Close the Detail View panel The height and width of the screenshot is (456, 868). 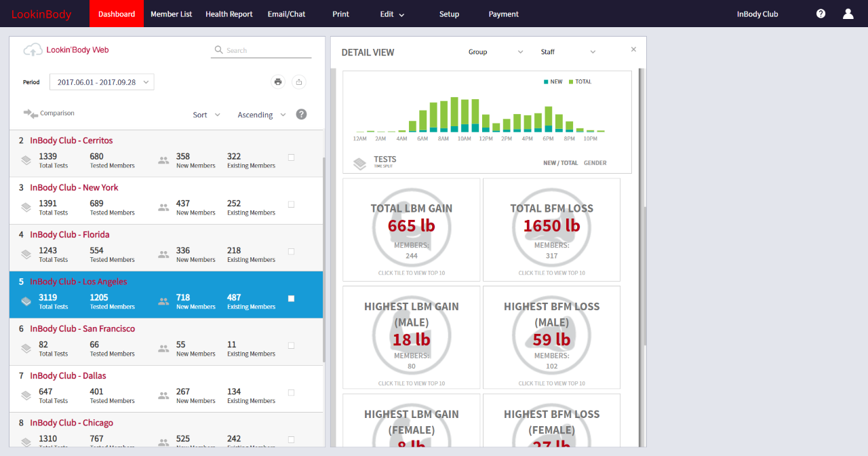pos(633,50)
